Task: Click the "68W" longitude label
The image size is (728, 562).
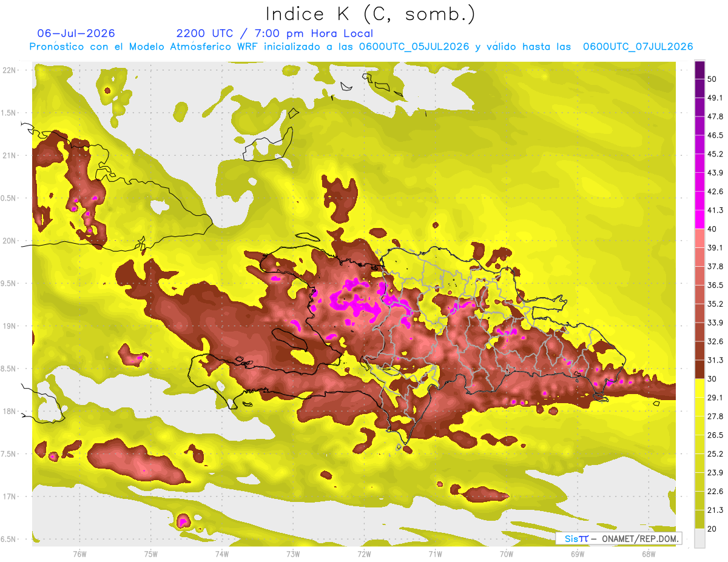Action: 649,554
